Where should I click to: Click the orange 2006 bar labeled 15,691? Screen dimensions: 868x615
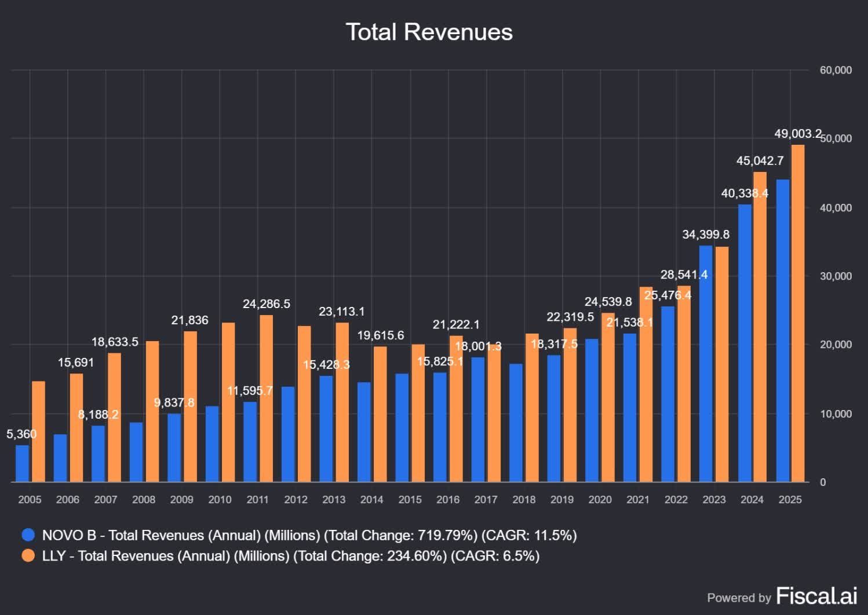[76, 427]
